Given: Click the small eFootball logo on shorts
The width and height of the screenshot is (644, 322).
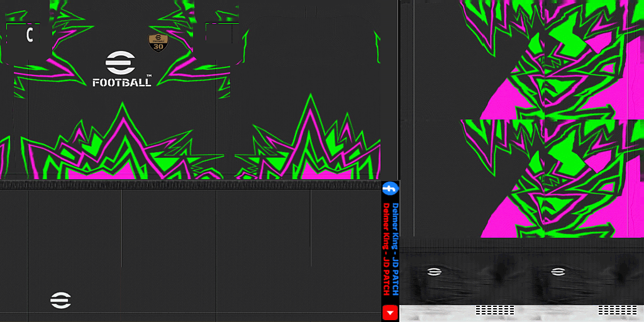Looking at the screenshot, I should [60, 301].
